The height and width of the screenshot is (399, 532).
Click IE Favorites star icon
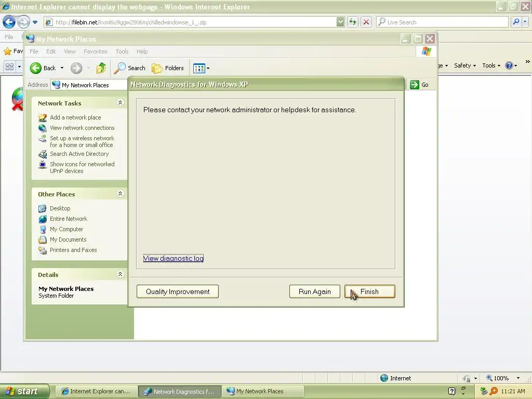click(7, 51)
